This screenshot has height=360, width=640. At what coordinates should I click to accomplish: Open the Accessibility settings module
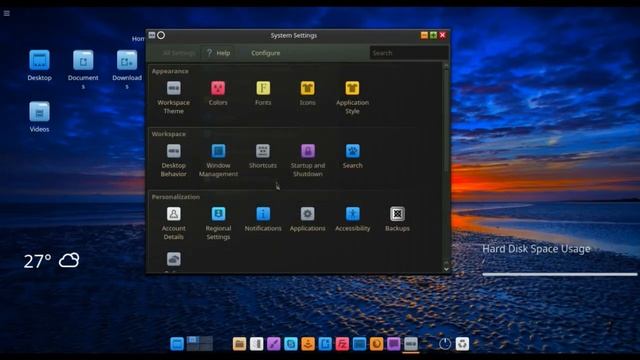pos(352,219)
